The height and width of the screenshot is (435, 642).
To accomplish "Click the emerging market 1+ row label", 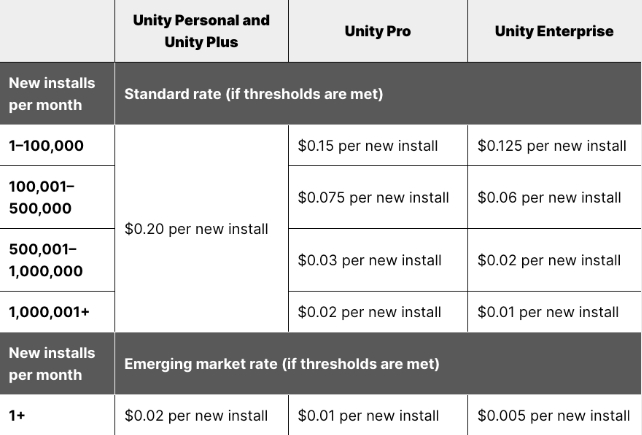I will [17, 416].
